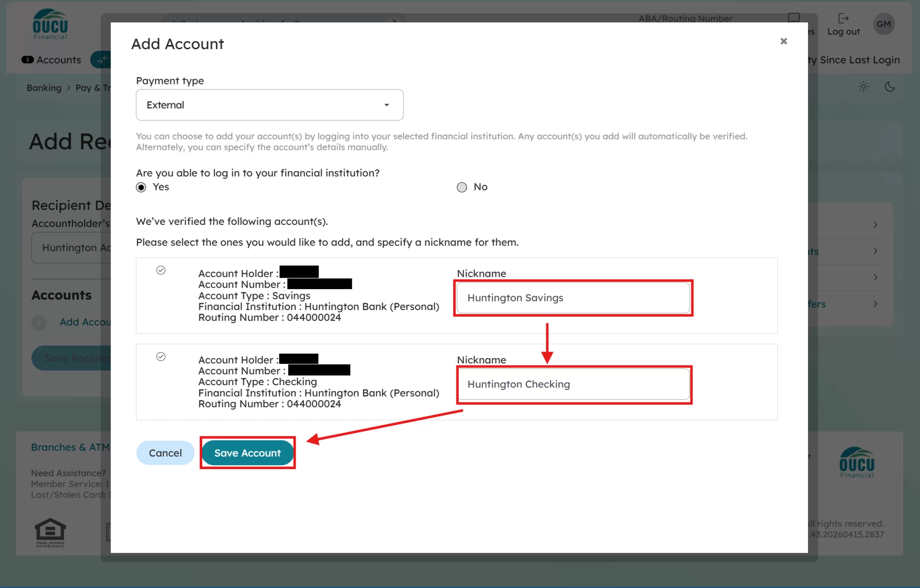This screenshot has width=920, height=588.
Task: Click Since Last Login tab text
Action: click(x=860, y=60)
